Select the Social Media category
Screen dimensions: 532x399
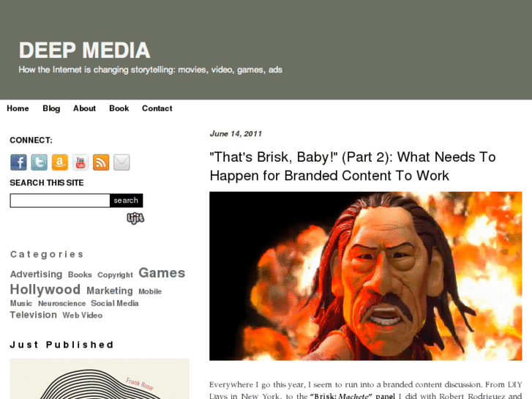(x=115, y=303)
